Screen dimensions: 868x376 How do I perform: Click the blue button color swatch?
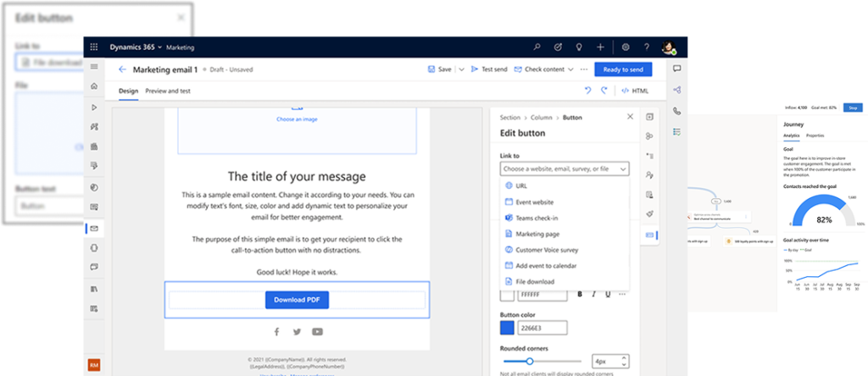pos(507,328)
